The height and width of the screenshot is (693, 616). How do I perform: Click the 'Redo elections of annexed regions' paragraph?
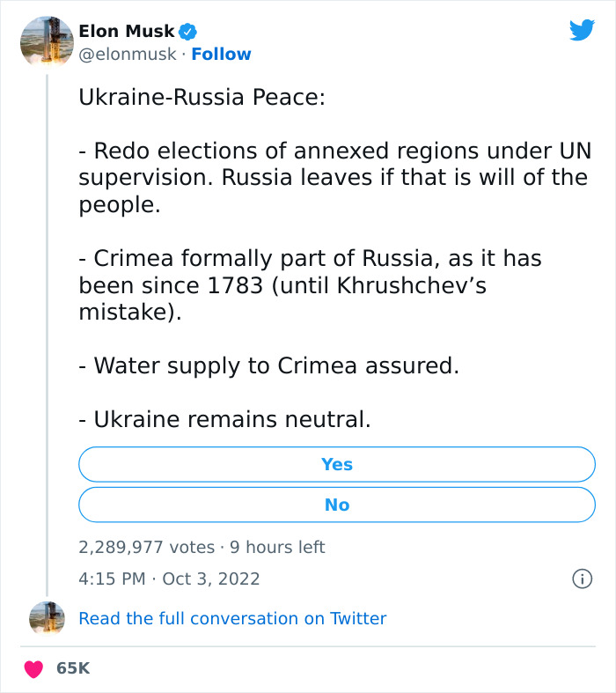pos(333,178)
